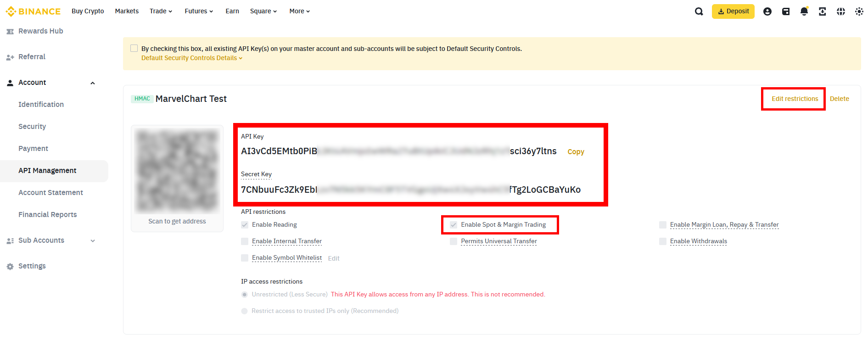The height and width of the screenshot is (346, 868).
Task: Open Buy Crypto in top navigation
Action: coord(88,11)
